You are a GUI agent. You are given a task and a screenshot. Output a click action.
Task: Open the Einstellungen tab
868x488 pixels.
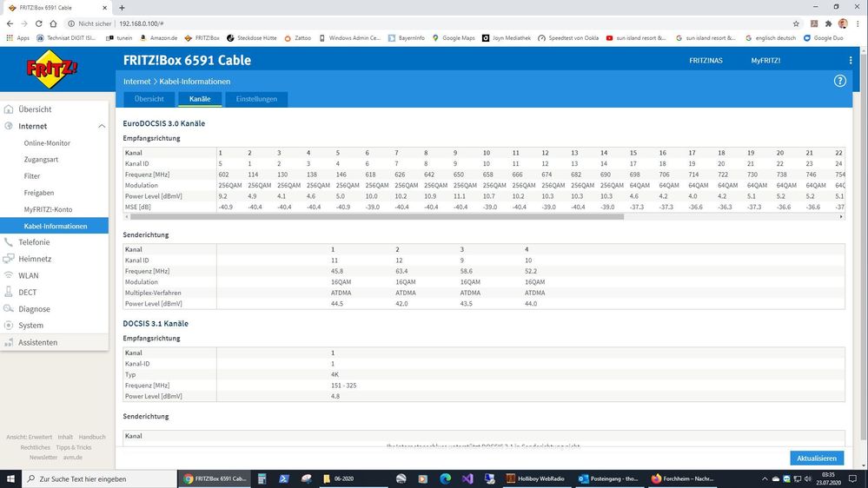[256, 99]
